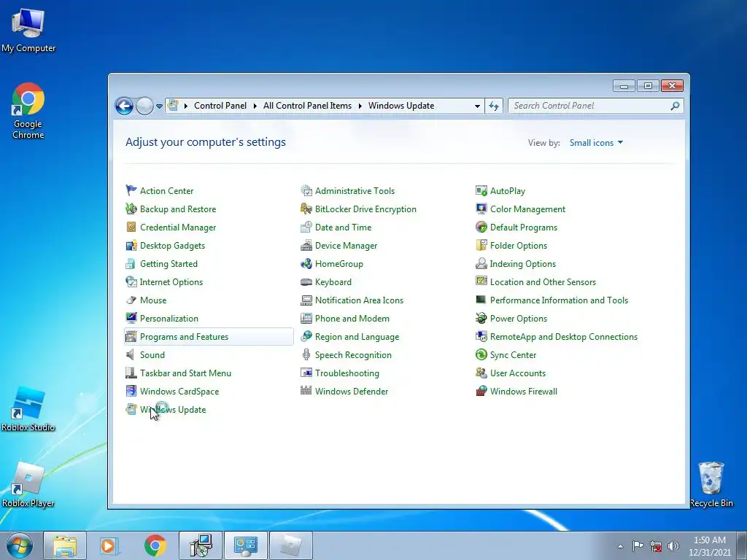Open the Credential Manager safe icon

pyautogui.click(x=131, y=227)
